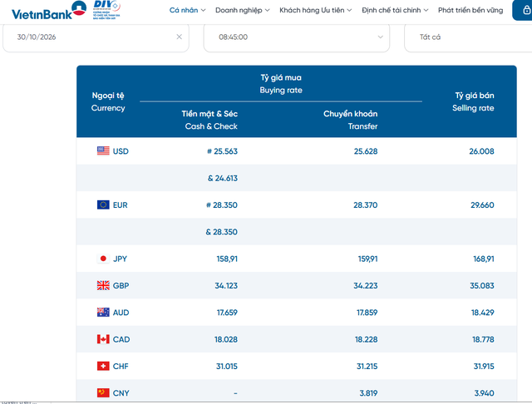Viewport: 532px width, 404px height.
Task: Click the USD flag icon
Action: [103, 150]
